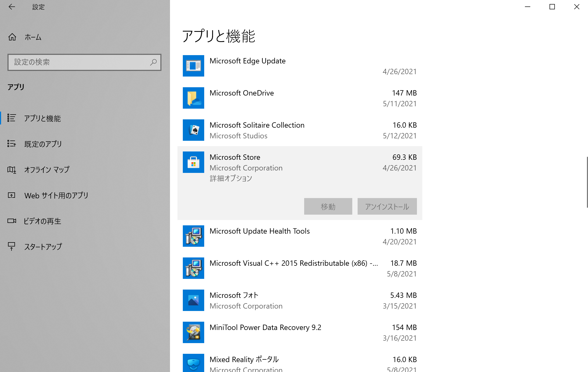The width and height of the screenshot is (588, 372).
Task: Open 詳細オプション link for Microsoft Store
Action: tap(231, 179)
